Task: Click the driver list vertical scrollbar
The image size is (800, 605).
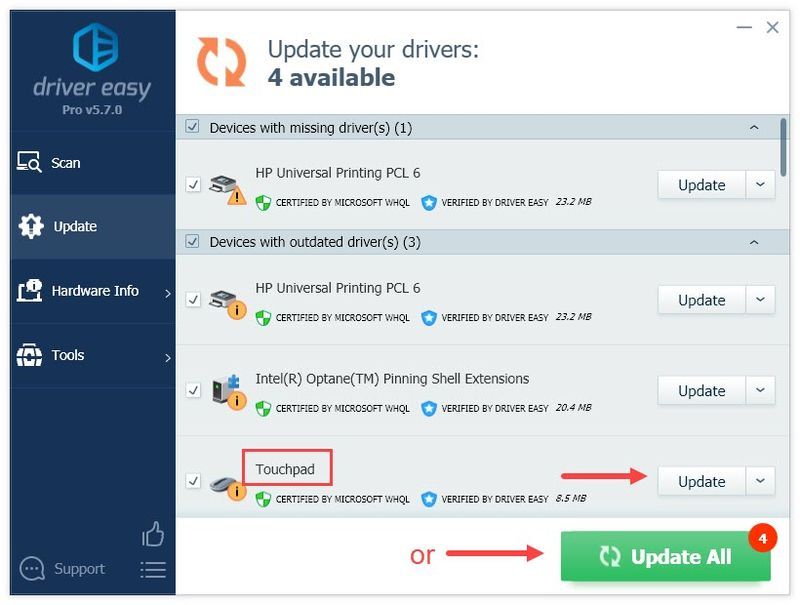Action: click(x=783, y=147)
